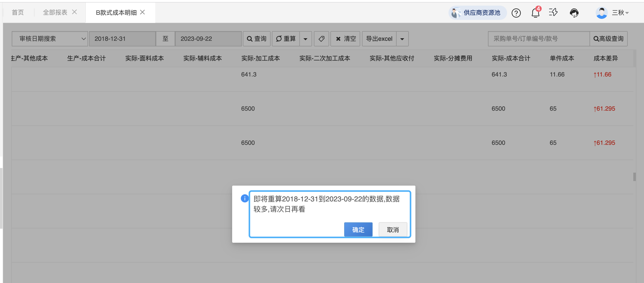Image resolution: width=644 pixels, height=283 pixels.
Task: Click the vertical scrollbar handle
Action: click(x=634, y=177)
